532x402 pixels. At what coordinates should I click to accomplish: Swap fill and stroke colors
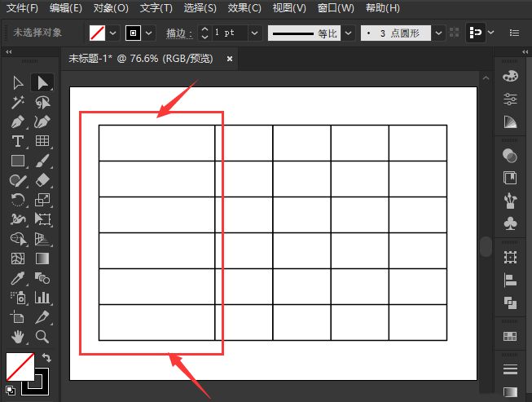click(x=46, y=358)
